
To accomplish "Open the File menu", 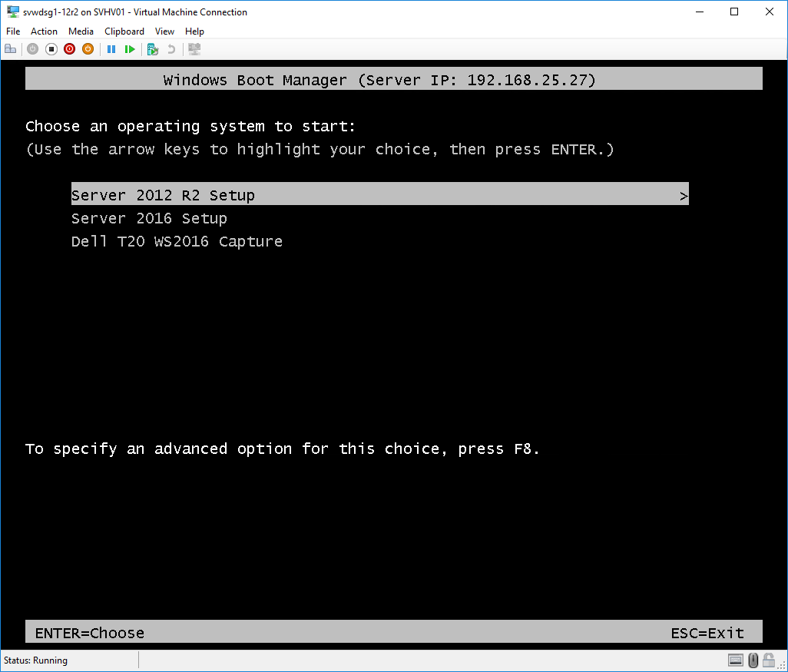I will coord(13,31).
